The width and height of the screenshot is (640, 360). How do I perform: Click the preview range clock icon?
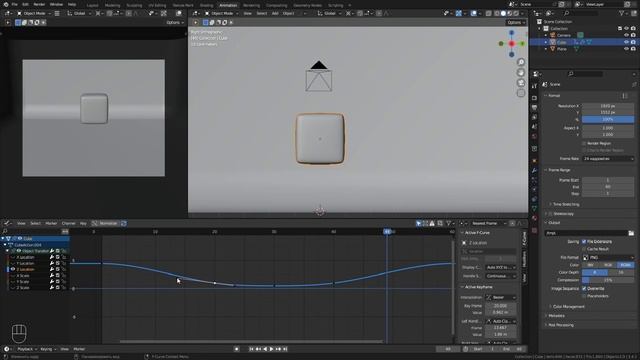coord(465,349)
